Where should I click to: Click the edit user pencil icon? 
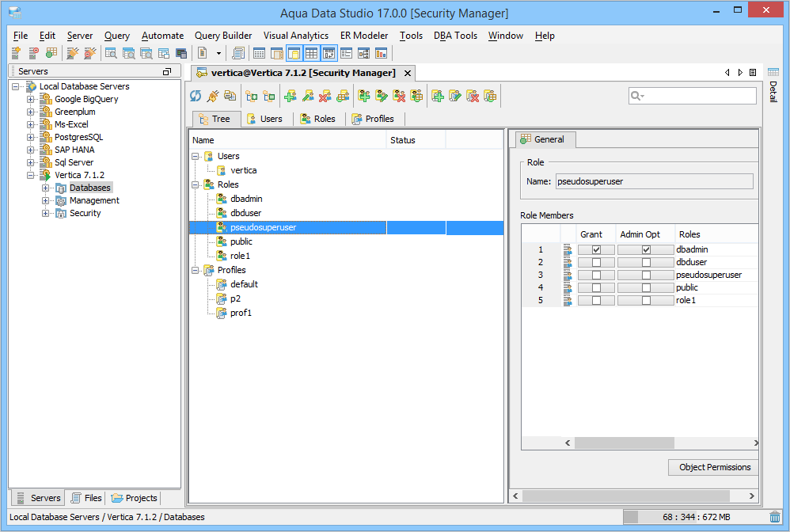308,96
